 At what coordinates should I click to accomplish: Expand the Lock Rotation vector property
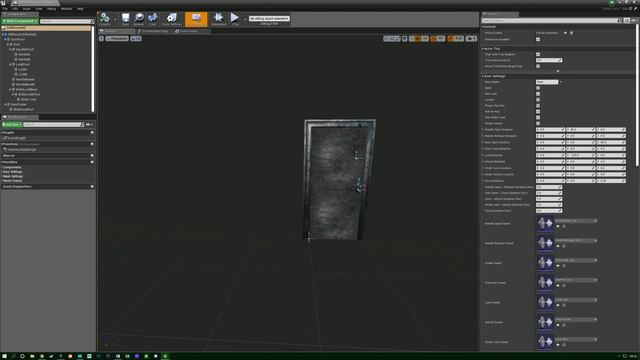click(483, 155)
